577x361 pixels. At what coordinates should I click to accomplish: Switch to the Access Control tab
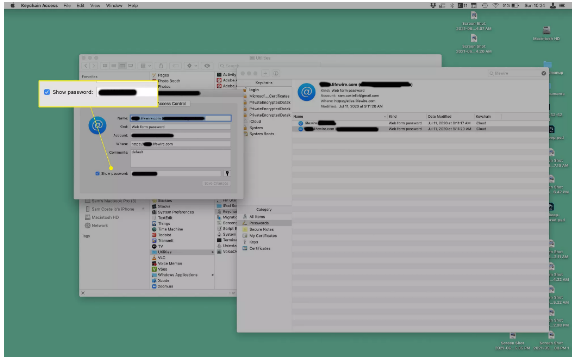172,103
